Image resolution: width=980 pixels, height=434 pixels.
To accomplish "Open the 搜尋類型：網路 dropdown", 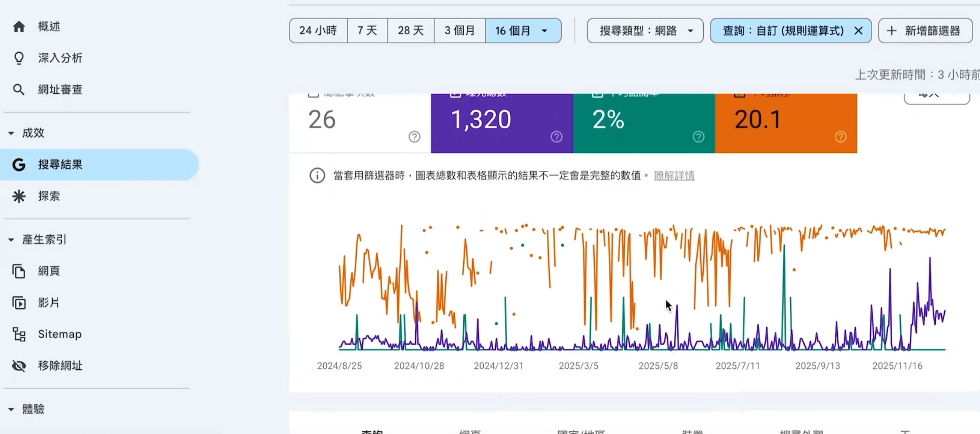I will (x=644, y=30).
